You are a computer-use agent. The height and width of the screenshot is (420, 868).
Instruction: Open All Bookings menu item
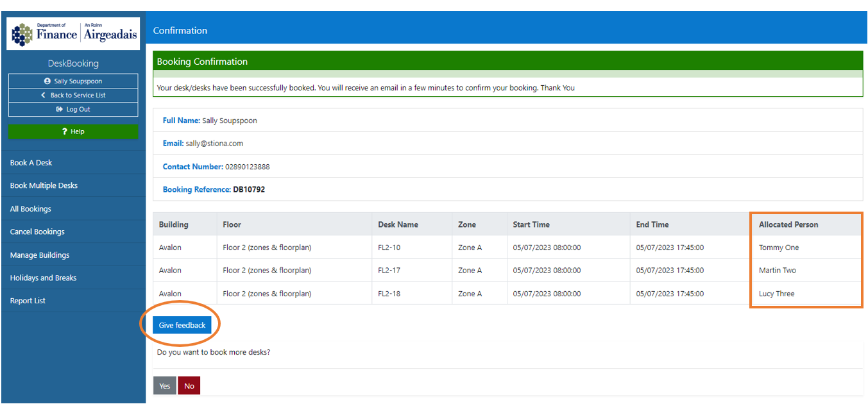pyautogui.click(x=73, y=209)
